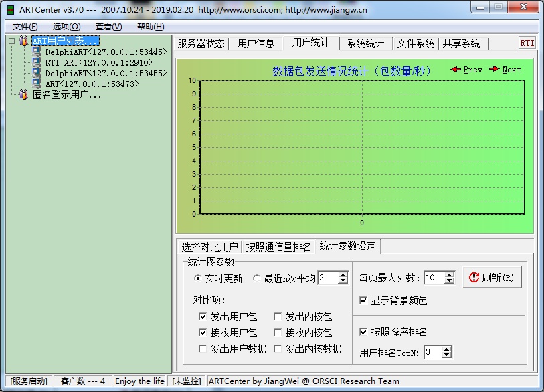
Task: Select DelphiART<127.0.0.1:53445> user
Action: (106, 52)
